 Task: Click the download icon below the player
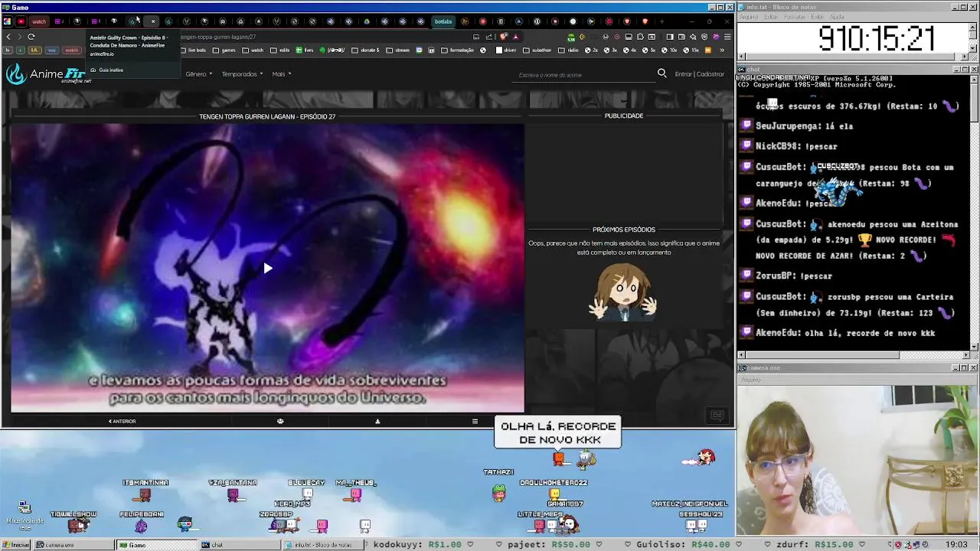[377, 421]
